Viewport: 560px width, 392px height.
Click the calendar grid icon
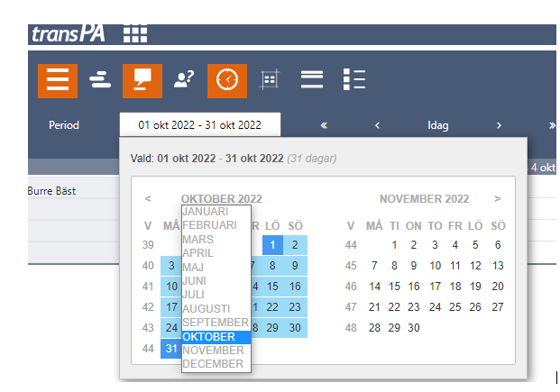tap(270, 79)
